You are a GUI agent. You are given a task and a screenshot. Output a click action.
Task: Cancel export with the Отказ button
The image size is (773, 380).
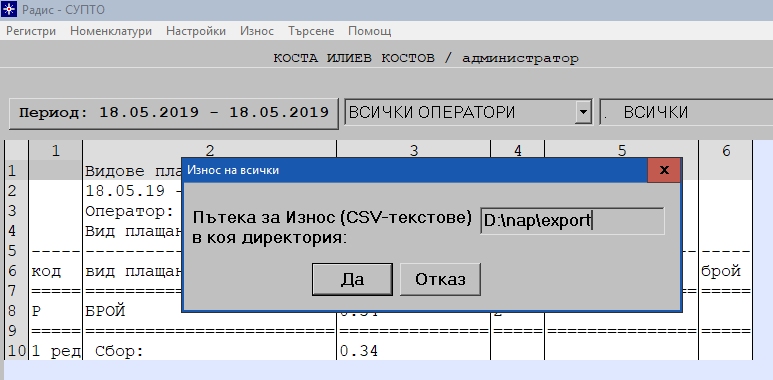click(440, 279)
